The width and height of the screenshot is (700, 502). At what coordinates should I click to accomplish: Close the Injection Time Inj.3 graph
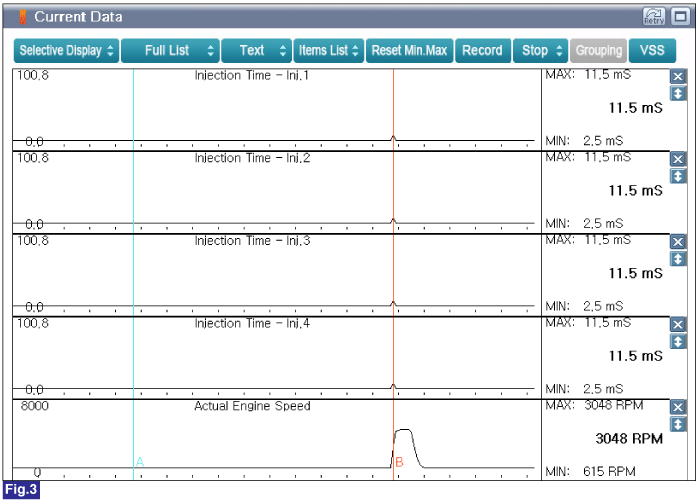click(678, 242)
